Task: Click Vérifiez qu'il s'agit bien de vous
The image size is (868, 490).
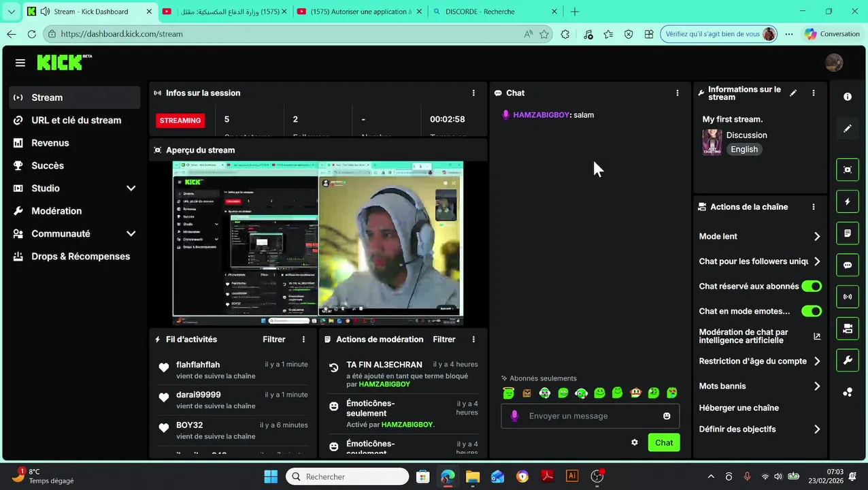Action: click(x=720, y=34)
